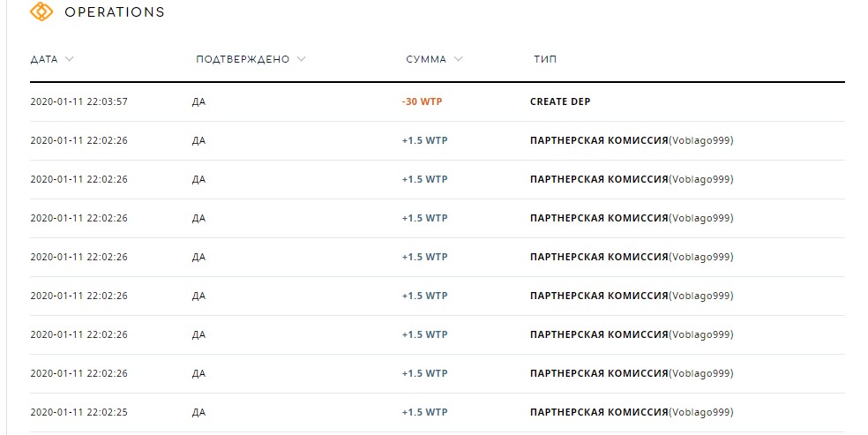Click ДА confirmation in the CREATE DEP row
Image resolution: width=868 pixels, height=435 pixels.
click(198, 101)
